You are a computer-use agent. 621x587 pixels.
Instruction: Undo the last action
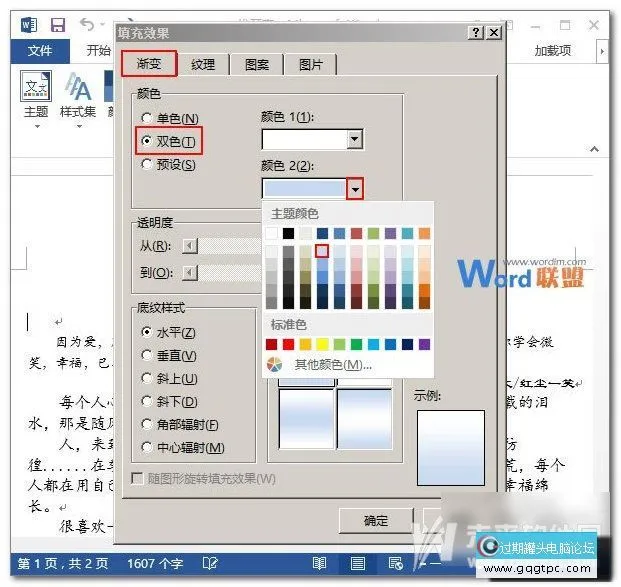tap(87, 24)
